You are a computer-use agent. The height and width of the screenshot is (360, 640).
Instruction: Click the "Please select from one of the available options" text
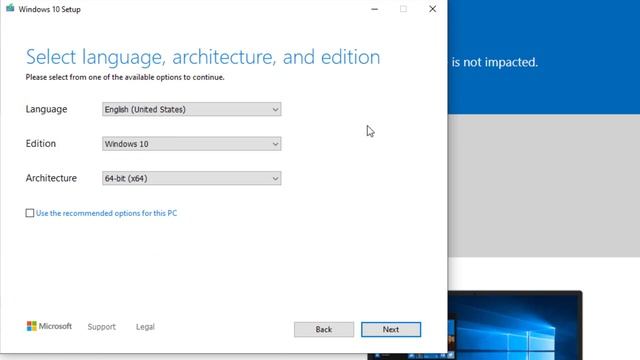(125, 77)
